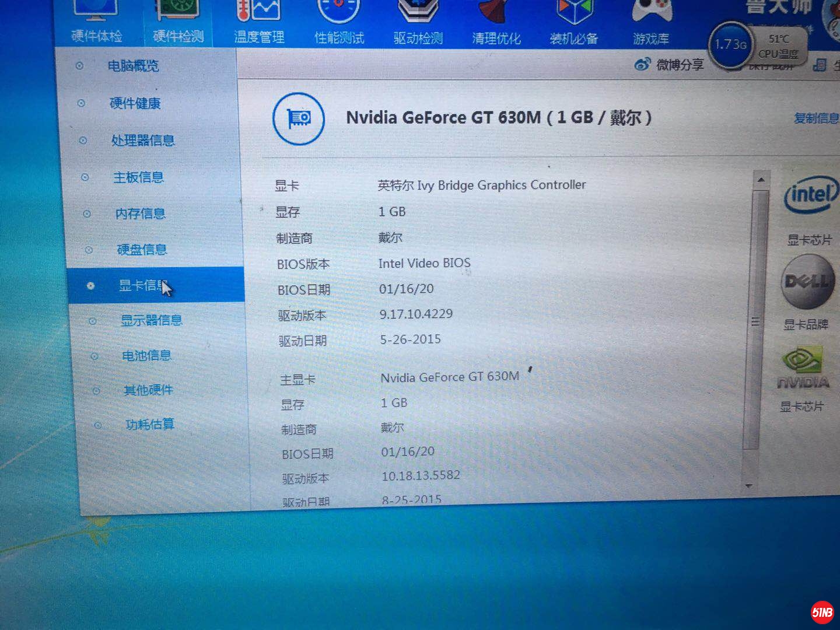Screen dimensions: 840x630
Task: Click driver version 10.18.13.5582
Action: click(x=421, y=475)
